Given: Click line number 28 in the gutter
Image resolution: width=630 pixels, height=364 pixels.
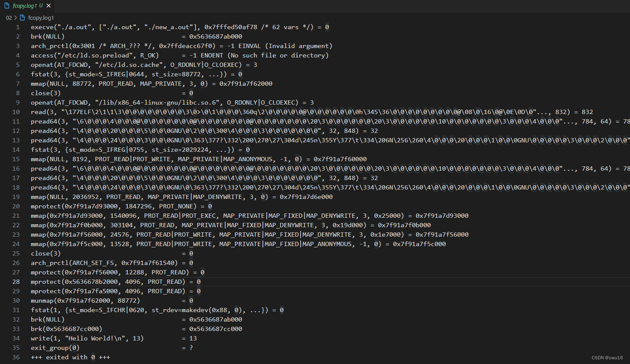Looking at the screenshot, I should (16, 282).
